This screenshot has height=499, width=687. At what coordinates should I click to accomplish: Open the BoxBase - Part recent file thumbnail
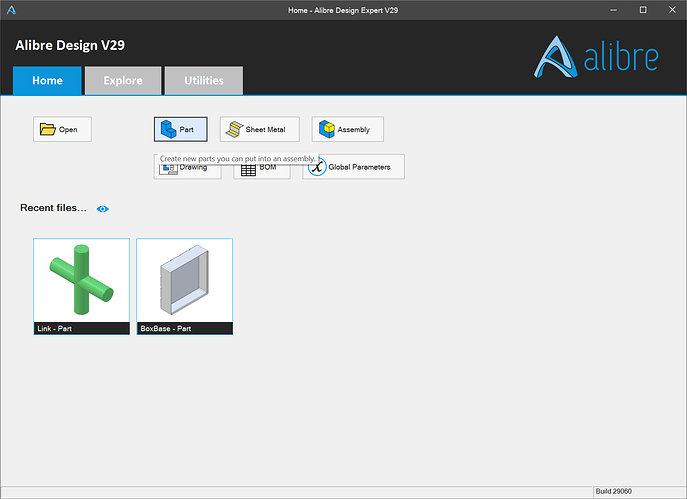[184, 287]
